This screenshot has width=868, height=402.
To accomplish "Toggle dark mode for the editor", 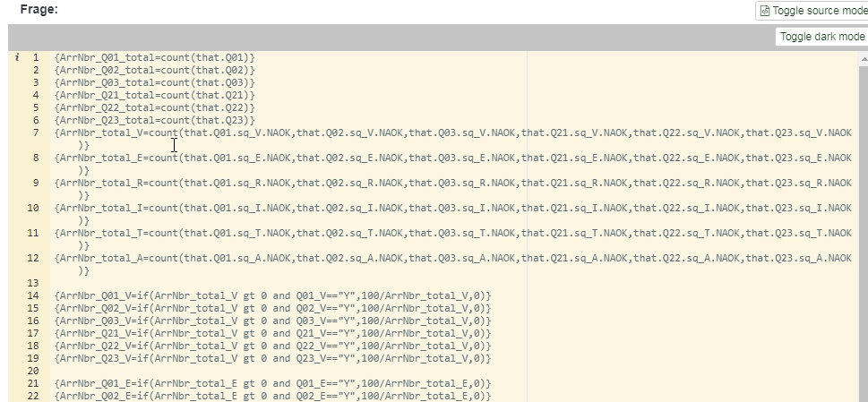I will (821, 37).
